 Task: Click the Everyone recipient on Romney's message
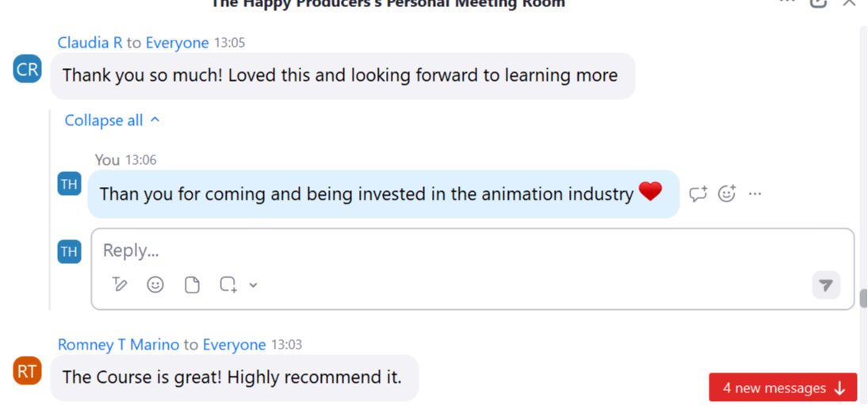coord(234,345)
